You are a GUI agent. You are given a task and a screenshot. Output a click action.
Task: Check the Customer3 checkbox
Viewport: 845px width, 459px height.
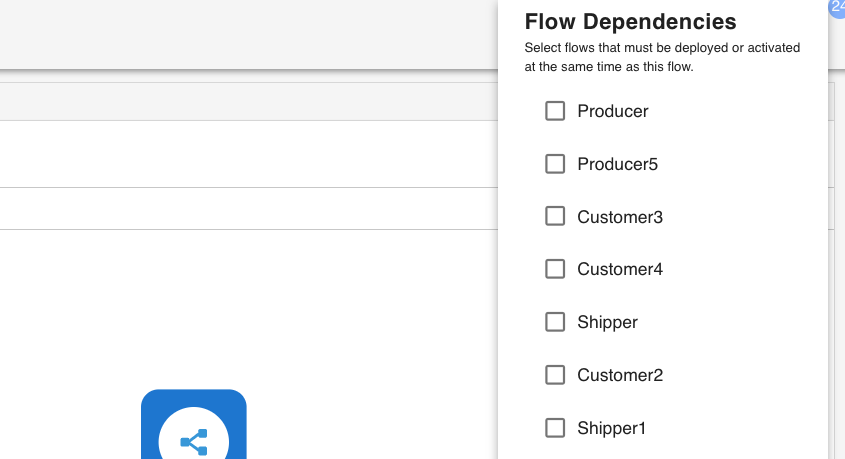(555, 217)
